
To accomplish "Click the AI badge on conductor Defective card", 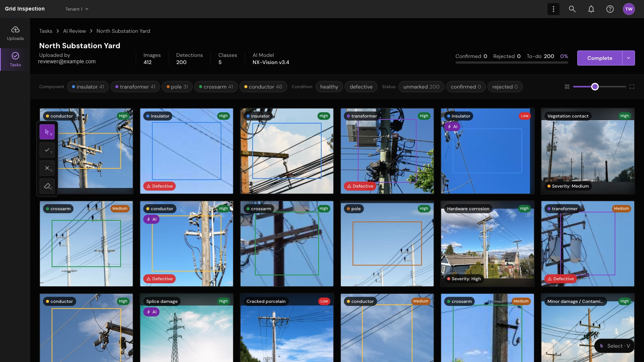I will click(x=152, y=219).
